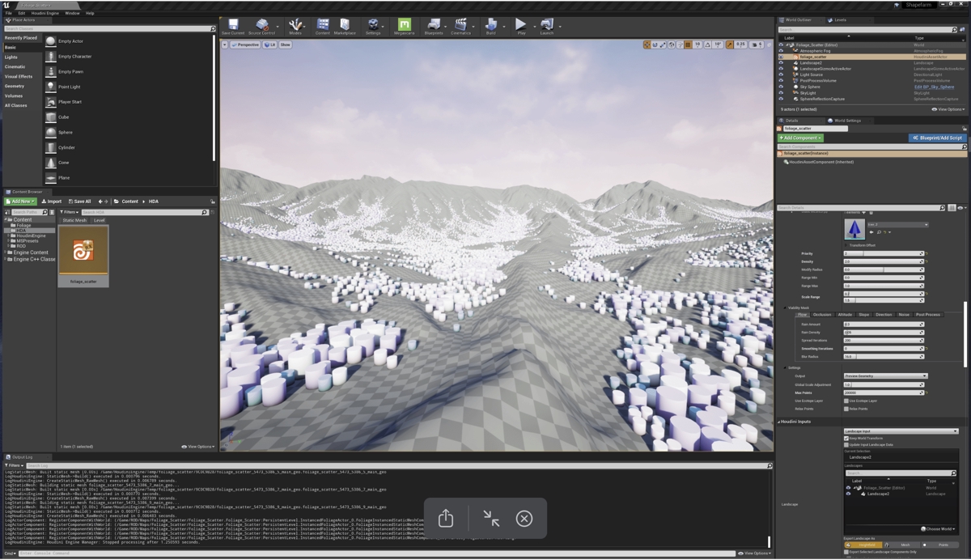
Task: Select the Occlusion tab in Viability Mask
Action: 822,315
